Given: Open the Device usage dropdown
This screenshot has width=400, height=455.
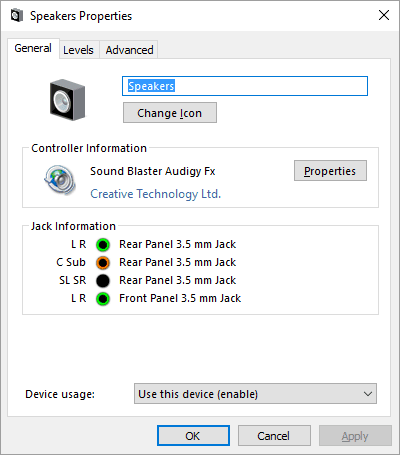Looking at the screenshot, I should [255, 394].
